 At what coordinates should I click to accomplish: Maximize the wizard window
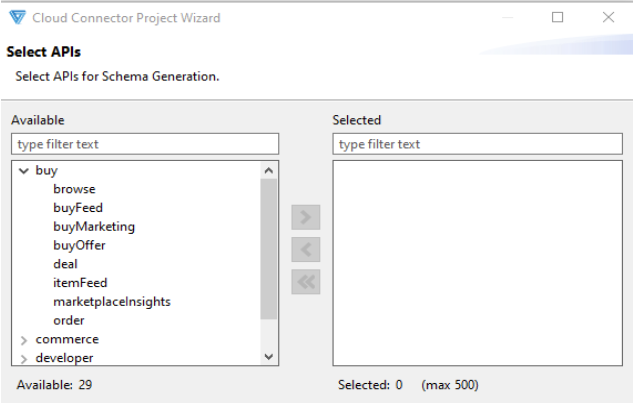558,17
